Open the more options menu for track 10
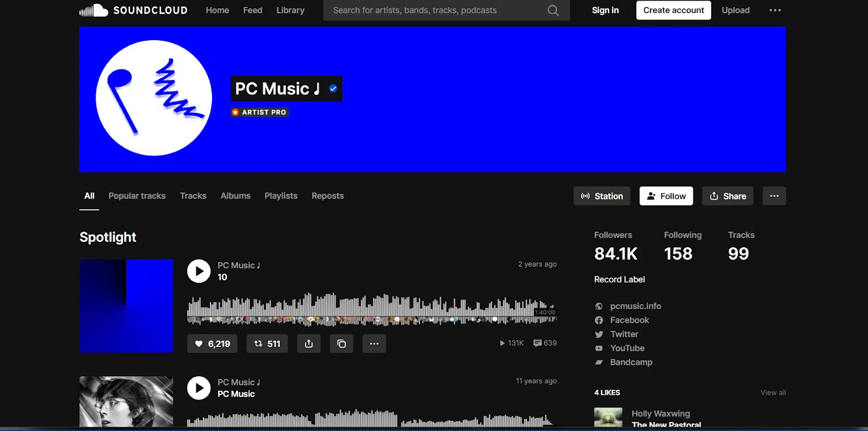 pyautogui.click(x=374, y=344)
